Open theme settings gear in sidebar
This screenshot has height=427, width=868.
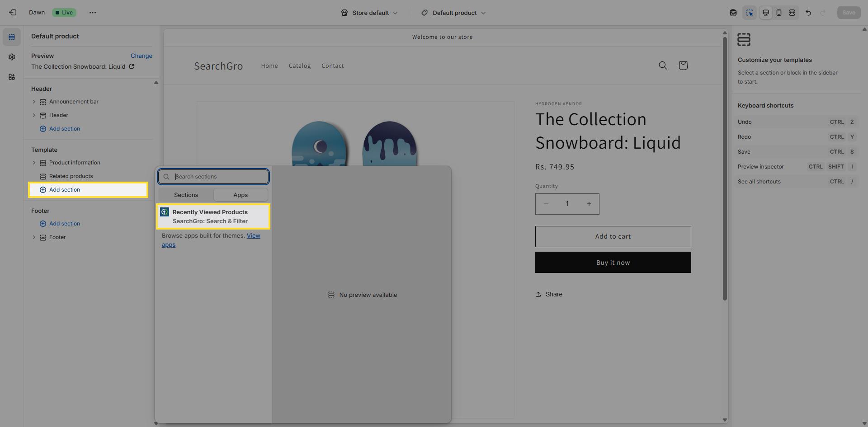12,57
